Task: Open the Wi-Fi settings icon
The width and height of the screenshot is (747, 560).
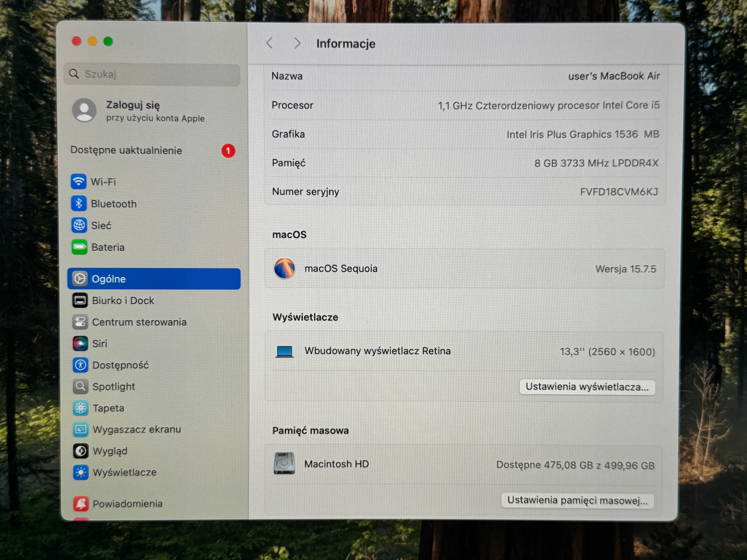Action: click(x=78, y=182)
